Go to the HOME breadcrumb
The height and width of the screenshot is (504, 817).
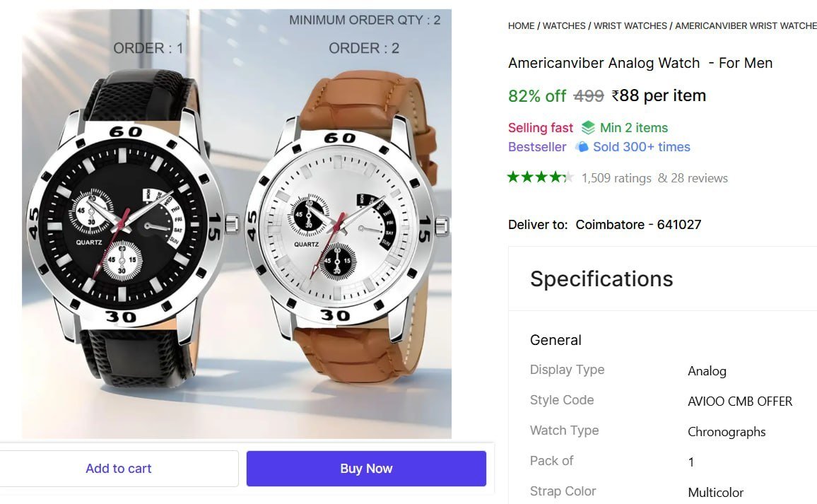point(521,26)
